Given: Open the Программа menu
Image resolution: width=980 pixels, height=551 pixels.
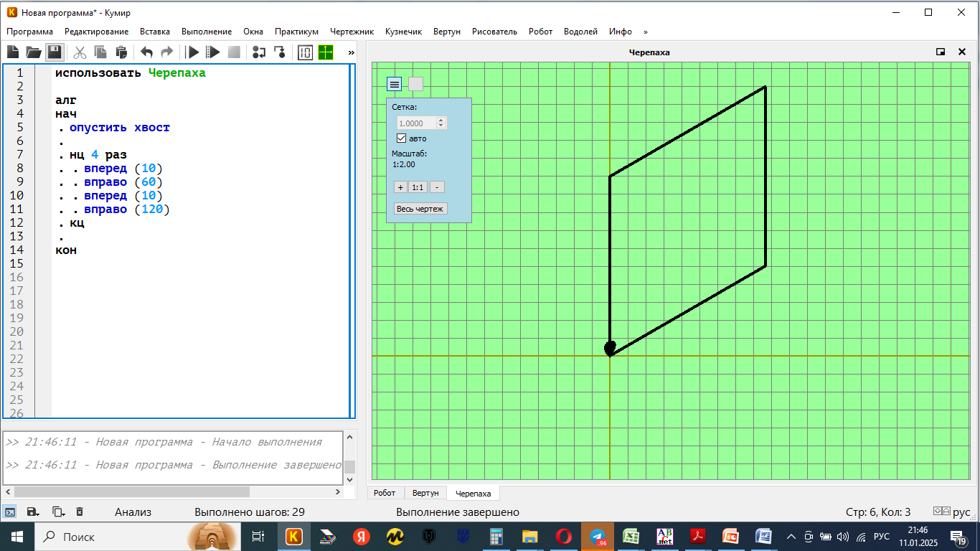Looking at the screenshot, I should click(29, 32).
